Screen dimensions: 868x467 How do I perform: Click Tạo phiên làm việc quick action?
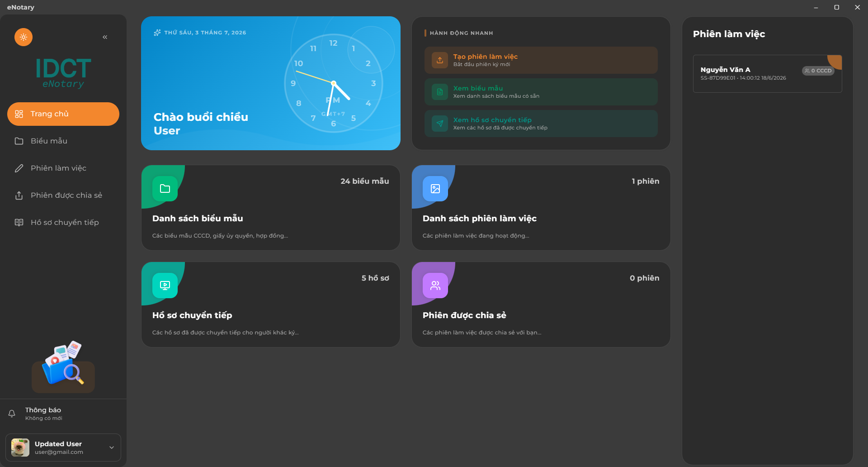pos(541,60)
